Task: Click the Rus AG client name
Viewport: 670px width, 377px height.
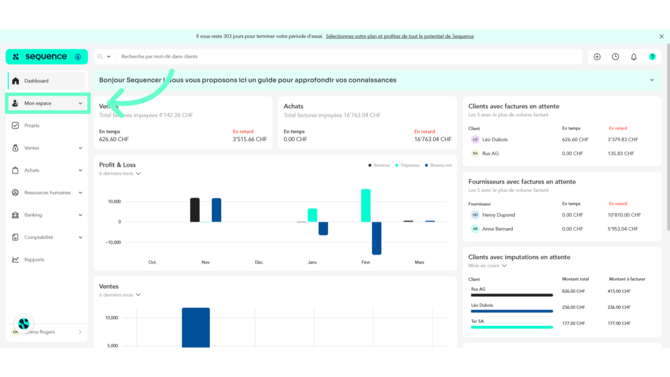Action: click(x=491, y=153)
